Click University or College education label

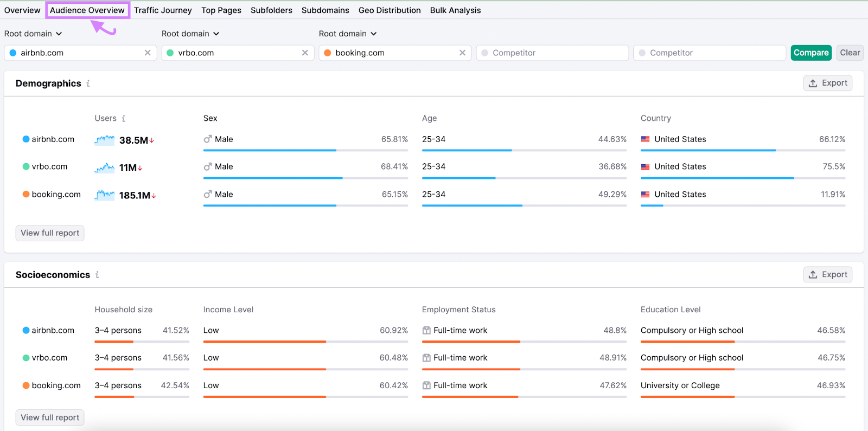click(680, 385)
